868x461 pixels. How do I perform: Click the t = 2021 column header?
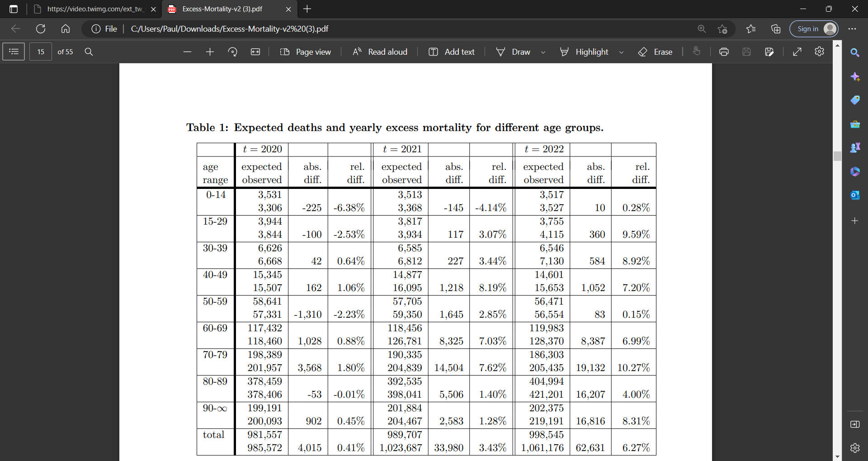pos(402,149)
